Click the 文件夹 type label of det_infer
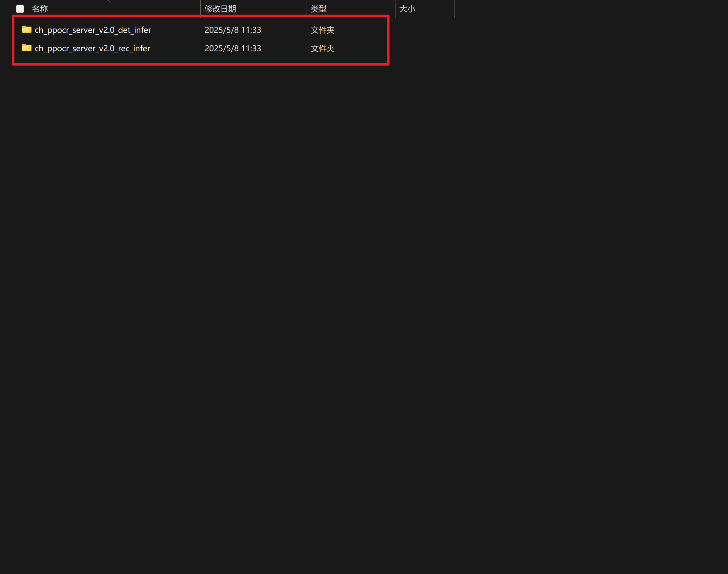 322,30
